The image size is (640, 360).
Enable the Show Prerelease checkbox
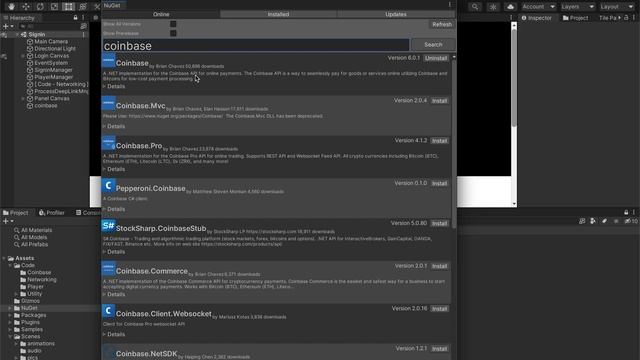pos(173,33)
